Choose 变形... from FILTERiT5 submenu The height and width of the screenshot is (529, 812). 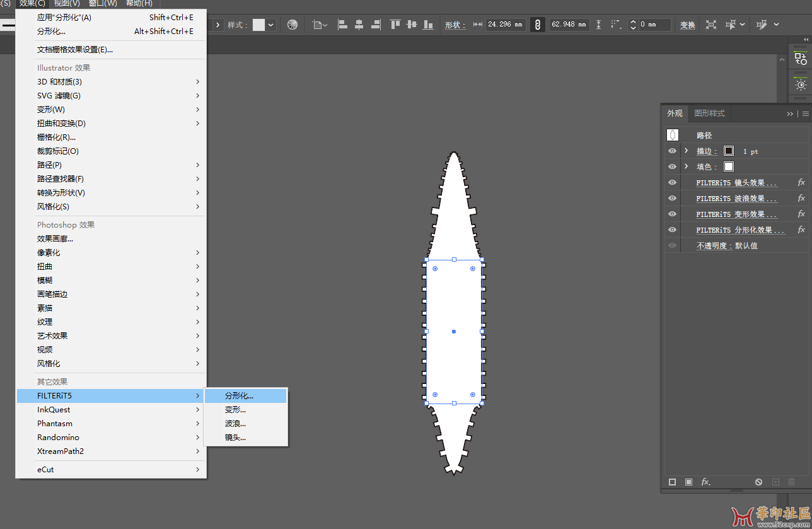point(246,410)
